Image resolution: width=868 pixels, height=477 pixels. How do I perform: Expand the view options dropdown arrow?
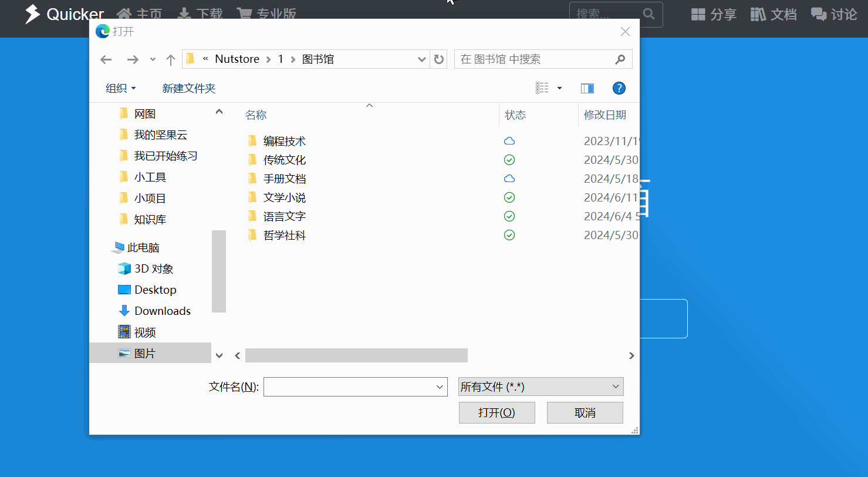coord(559,88)
